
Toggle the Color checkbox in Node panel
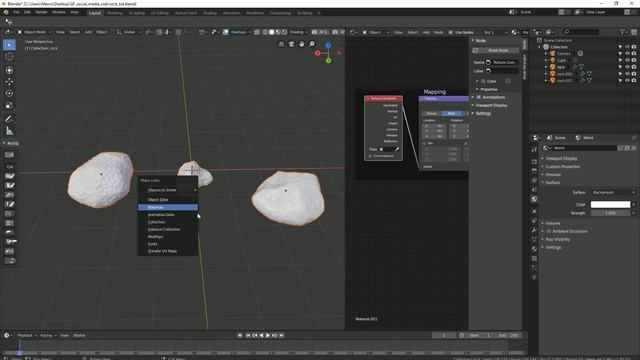point(483,81)
